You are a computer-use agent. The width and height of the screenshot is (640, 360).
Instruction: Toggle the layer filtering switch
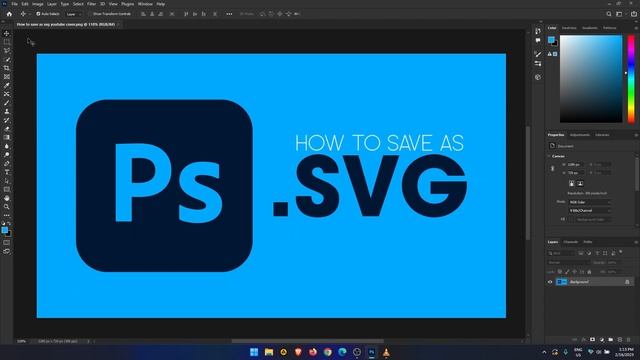pyautogui.click(x=621, y=252)
